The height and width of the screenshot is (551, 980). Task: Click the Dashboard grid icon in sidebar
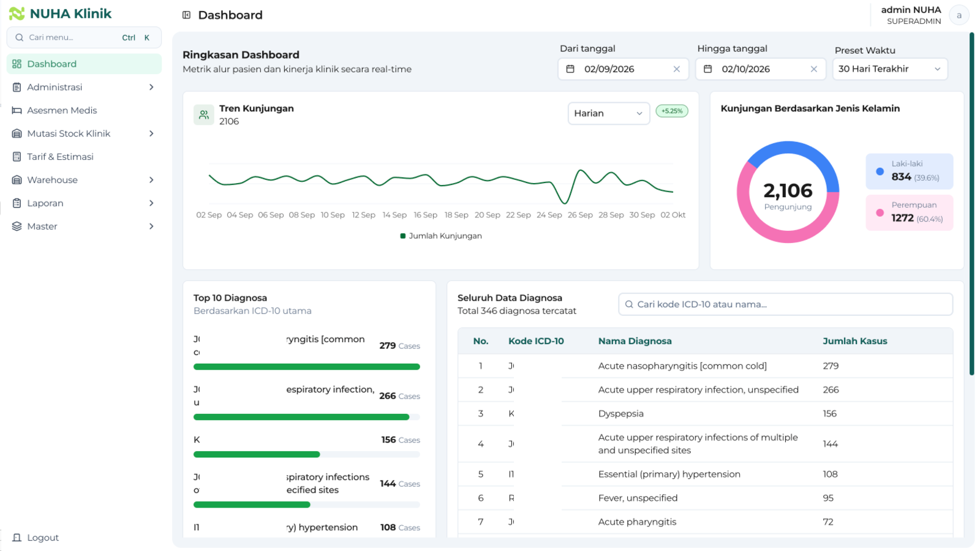[x=17, y=64]
